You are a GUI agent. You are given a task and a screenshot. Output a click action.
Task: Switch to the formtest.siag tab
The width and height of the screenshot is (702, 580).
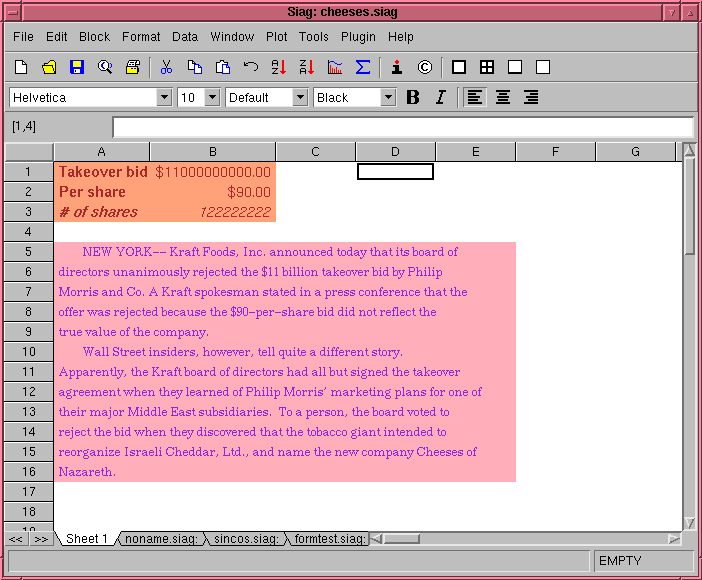(329, 538)
